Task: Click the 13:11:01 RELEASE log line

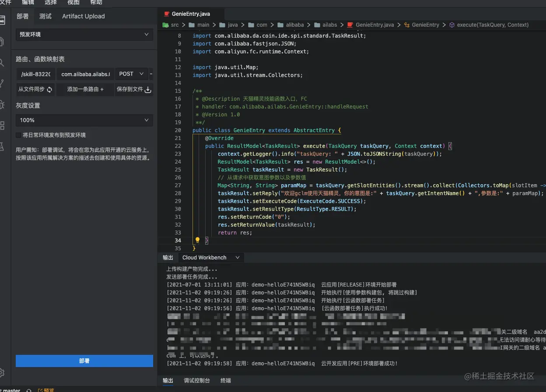Action: (x=282, y=285)
